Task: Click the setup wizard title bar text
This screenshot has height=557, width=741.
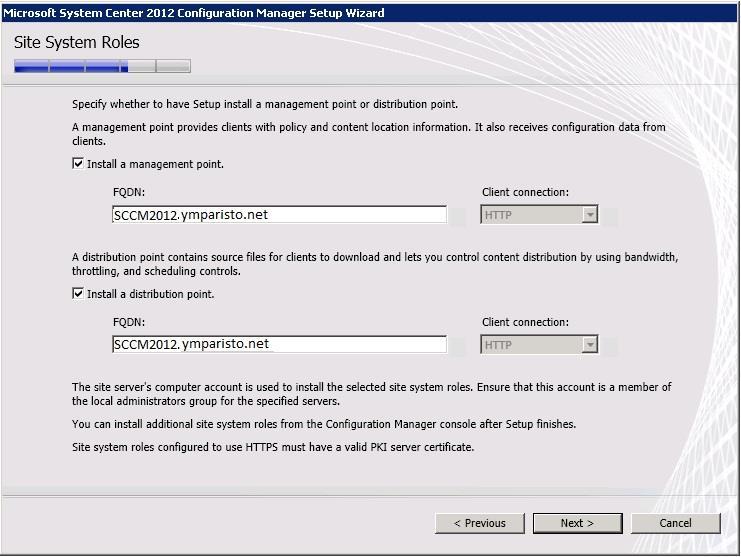Action: click(x=194, y=13)
